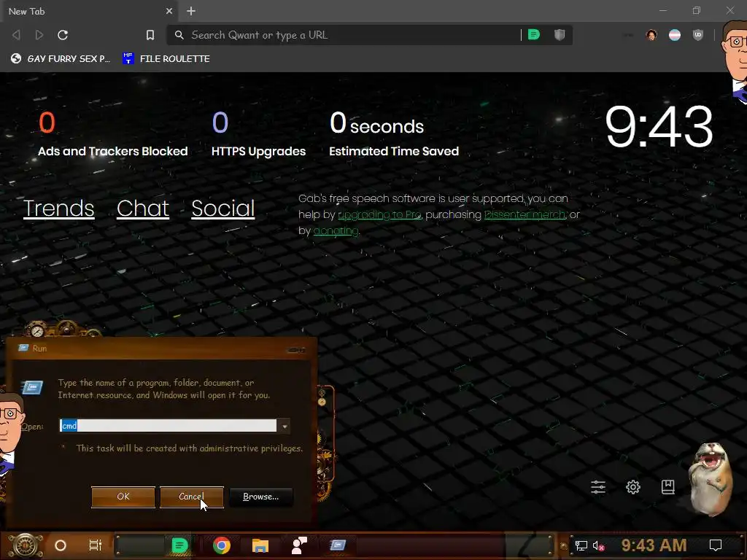
Task: Open the first bookmark with globe icon
Action: [x=61, y=58]
